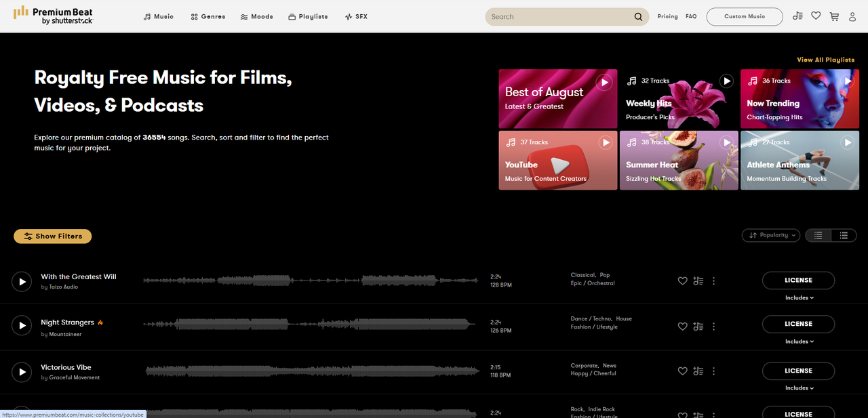Image resolution: width=868 pixels, height=418 pixels.
Task: Go to the Pricing page
Action: tap(667, 16)
